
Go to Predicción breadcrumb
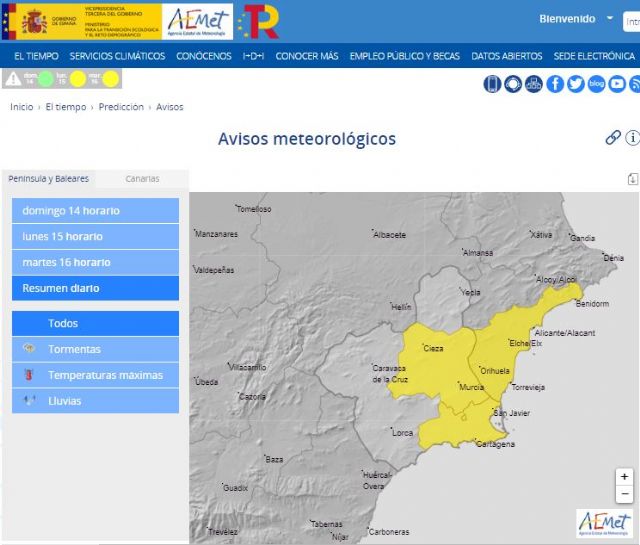click(121, 107)
